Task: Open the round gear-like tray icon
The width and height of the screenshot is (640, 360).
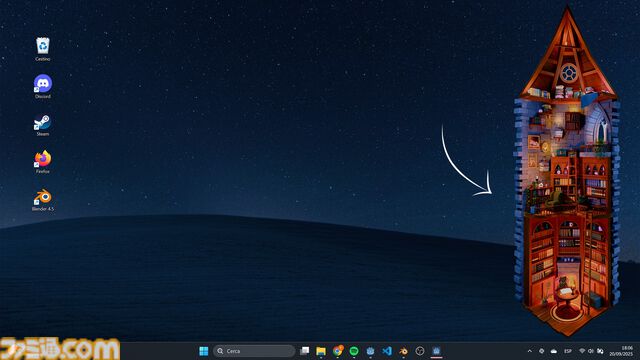Action: 542,351
